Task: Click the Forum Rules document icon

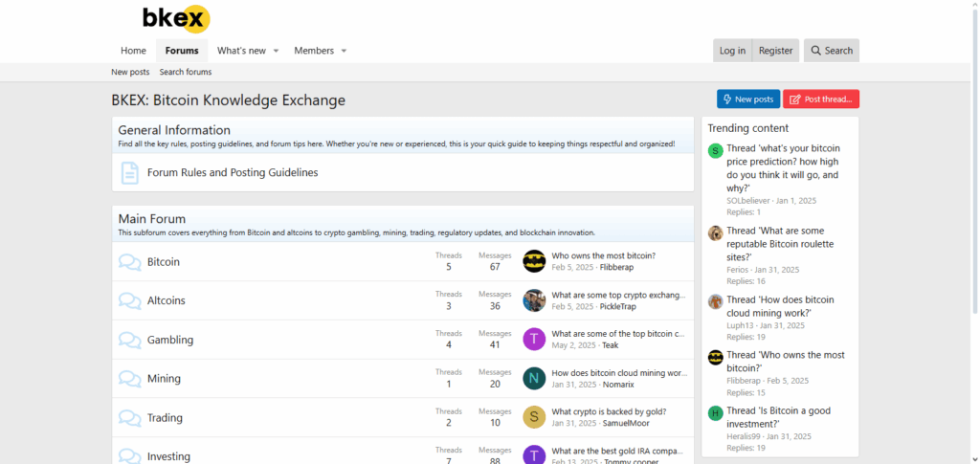Action: pos(129,173)
